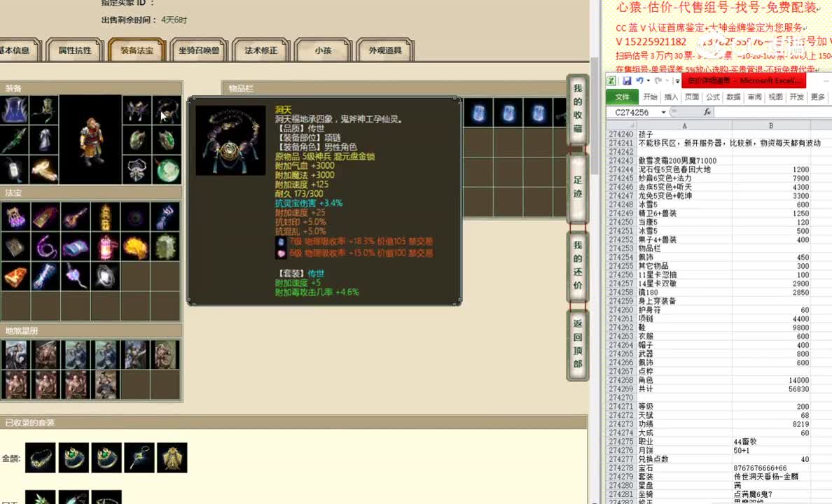
Task: Click the second blue crystal inventory item
Action: (508, 113)
